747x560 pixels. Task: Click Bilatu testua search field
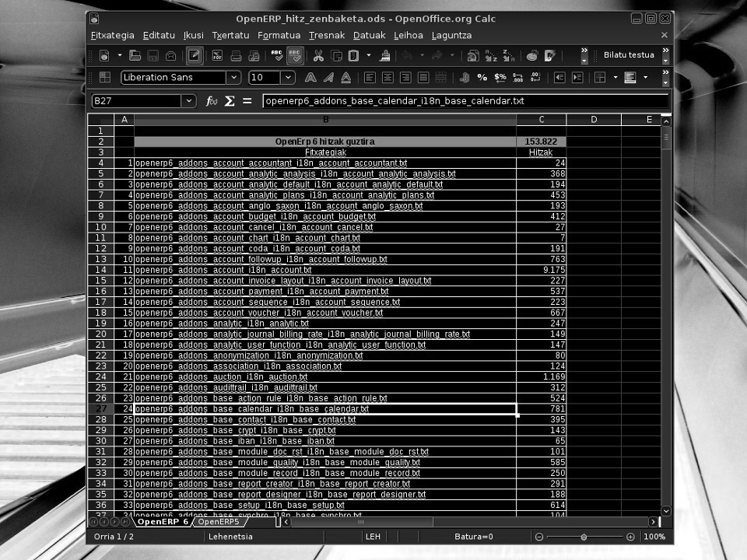click(x=629, y=54)
